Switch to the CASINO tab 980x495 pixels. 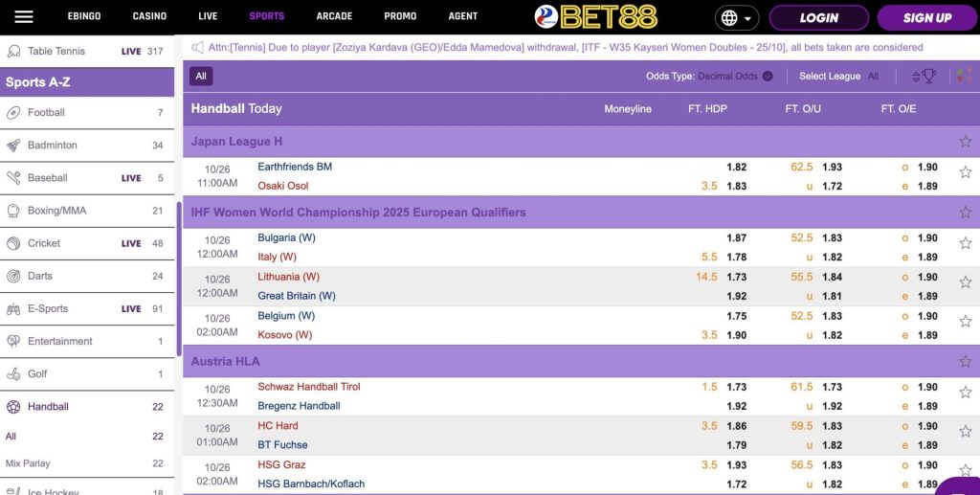pos(149,16)
